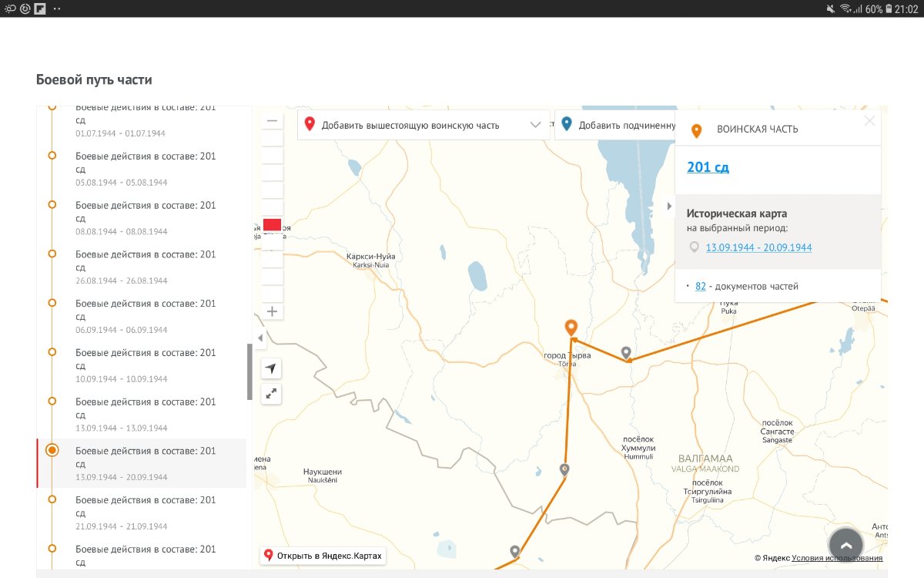
Task: Collapse the right info panel arrow
Action: click(x=668, y=206)
